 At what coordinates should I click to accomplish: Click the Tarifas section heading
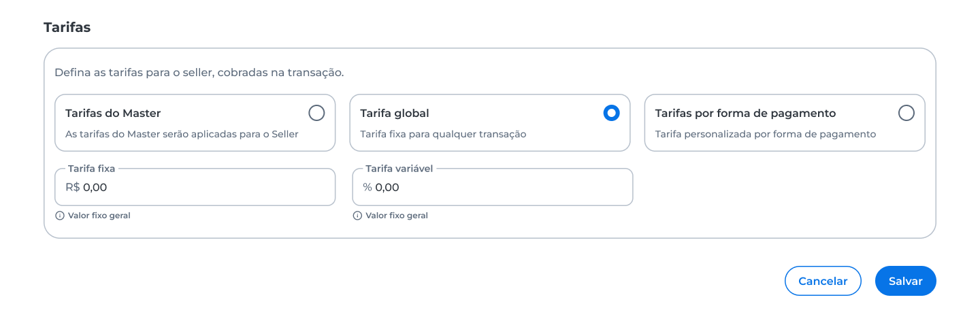click(x=67, y=27)
